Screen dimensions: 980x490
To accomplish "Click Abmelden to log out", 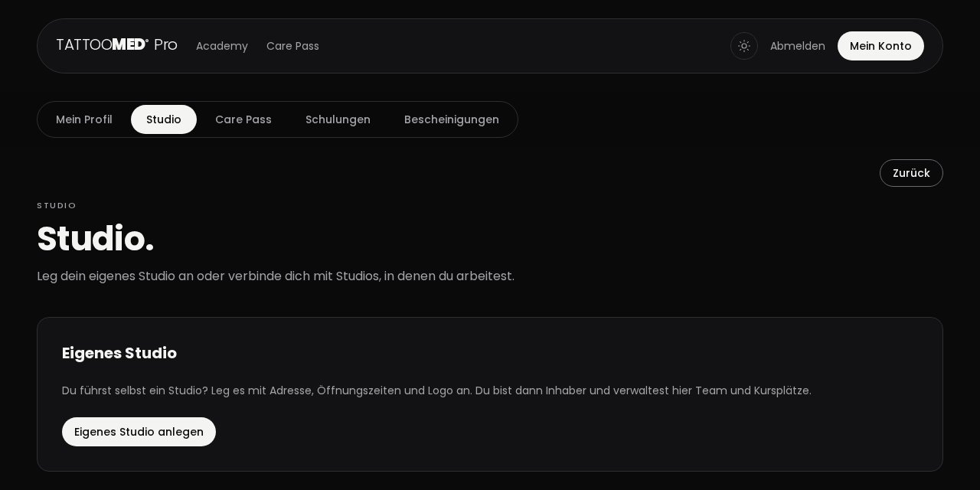I will pos(798,46).
